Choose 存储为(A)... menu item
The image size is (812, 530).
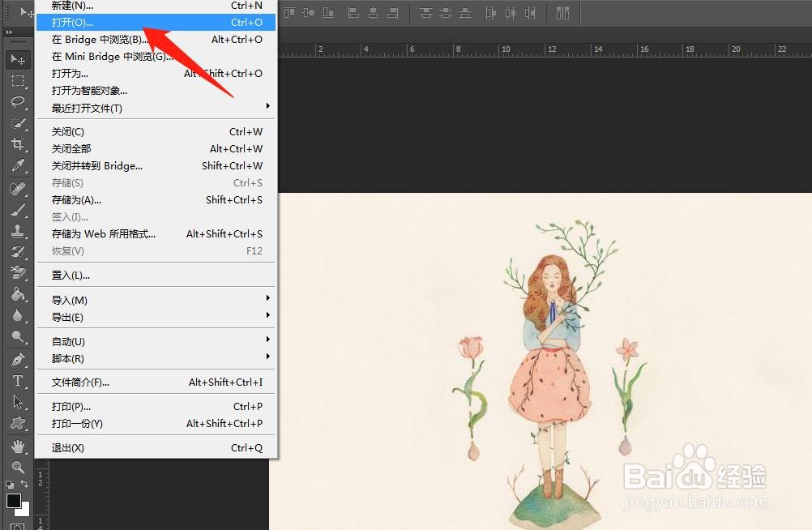[x=156, y=200]
